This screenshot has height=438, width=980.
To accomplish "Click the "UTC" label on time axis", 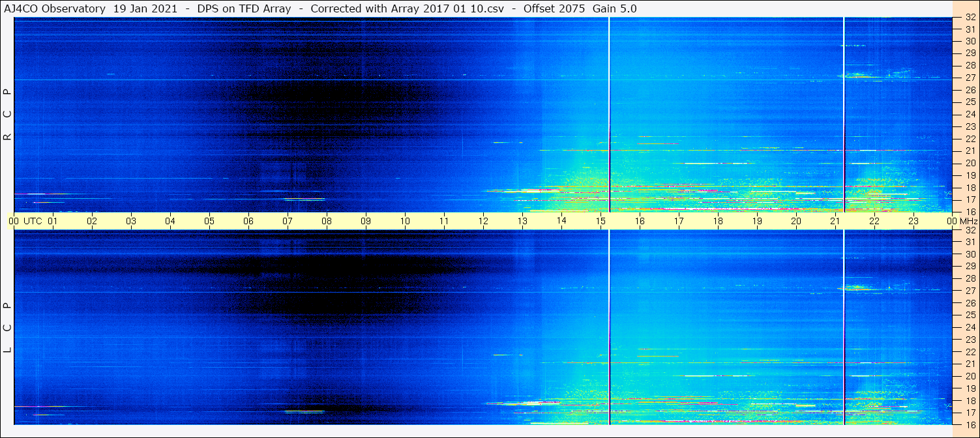I will point(33,221).
